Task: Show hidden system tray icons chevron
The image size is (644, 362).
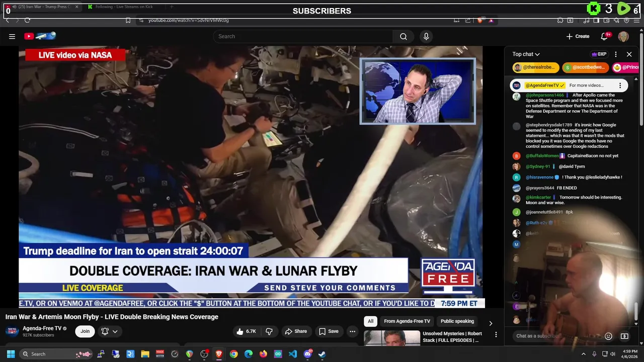Action: point(584,354)
